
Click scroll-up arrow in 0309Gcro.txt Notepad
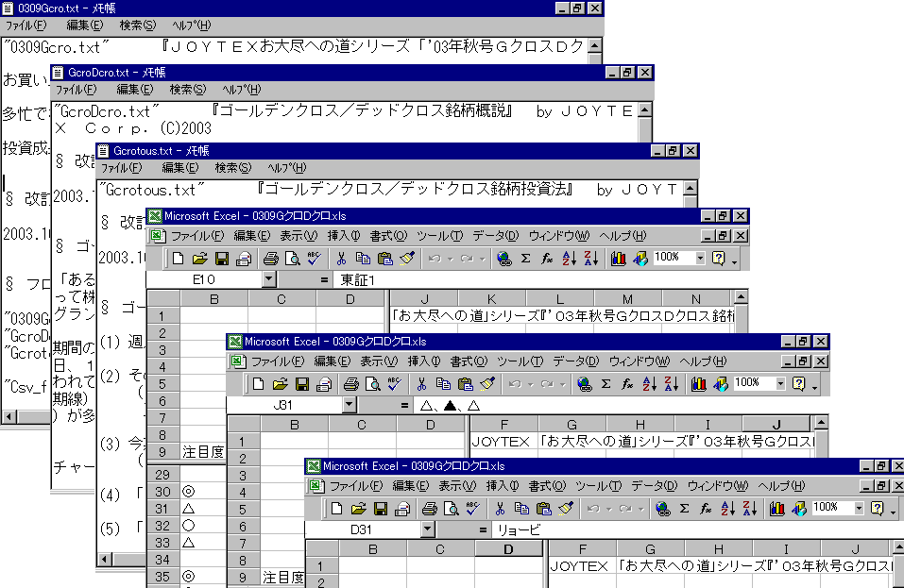pyautogui.click(x=595, y=45)
